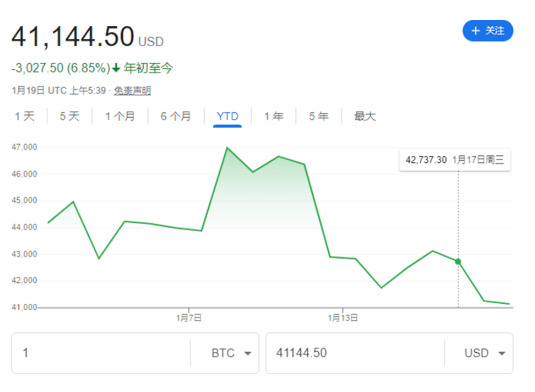This screenshot has width=535, height=392.
Task: Select the 1 年 range tab
Action: tap(273, 116)
